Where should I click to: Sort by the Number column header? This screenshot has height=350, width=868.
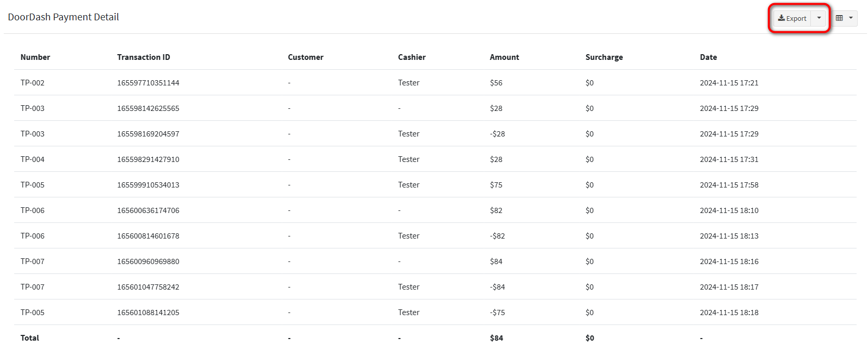pyautogui.click(x=35, y=57)
